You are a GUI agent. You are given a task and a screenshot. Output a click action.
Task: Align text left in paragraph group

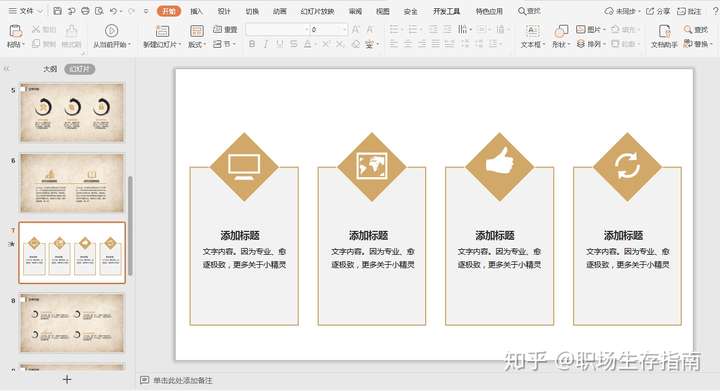394,44
